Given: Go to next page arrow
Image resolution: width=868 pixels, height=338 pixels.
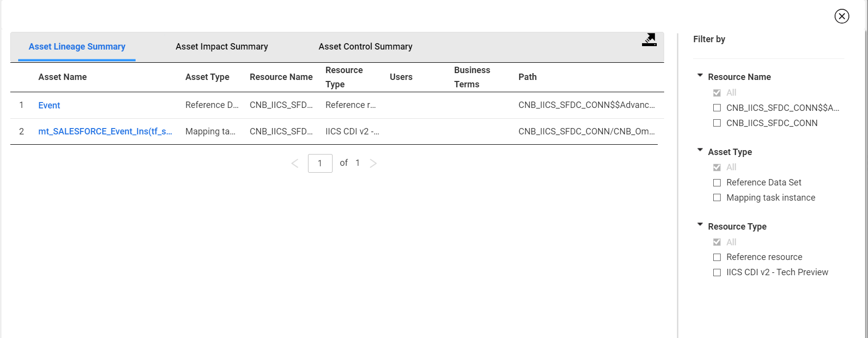Looking at the screenshot, I should tap(373, 163).
